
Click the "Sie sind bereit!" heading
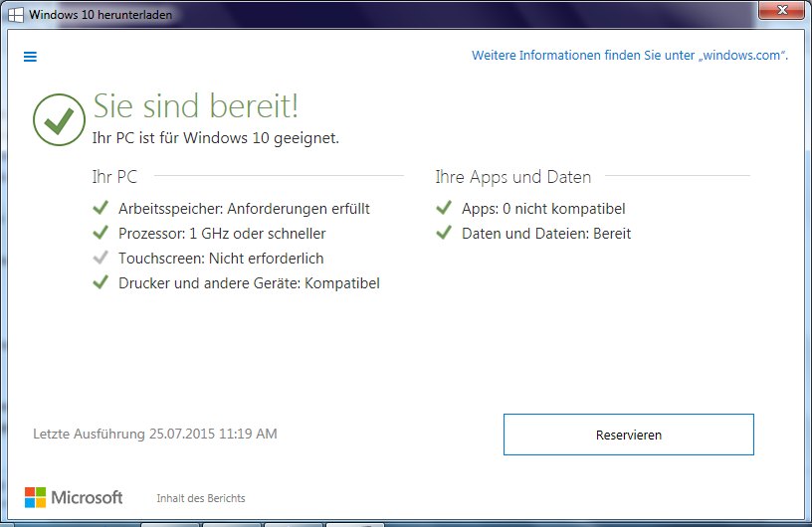pos(195,105)
